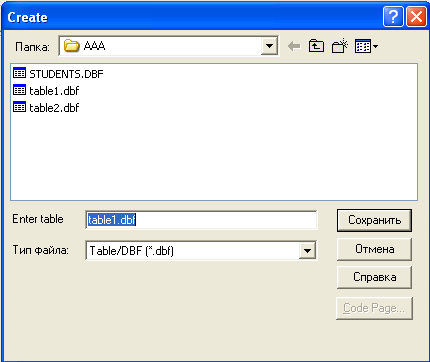Image resolution: width=430 pixels, height=362 pixels.
Task: Click the Сохранить button
Action: click(374, 220)
